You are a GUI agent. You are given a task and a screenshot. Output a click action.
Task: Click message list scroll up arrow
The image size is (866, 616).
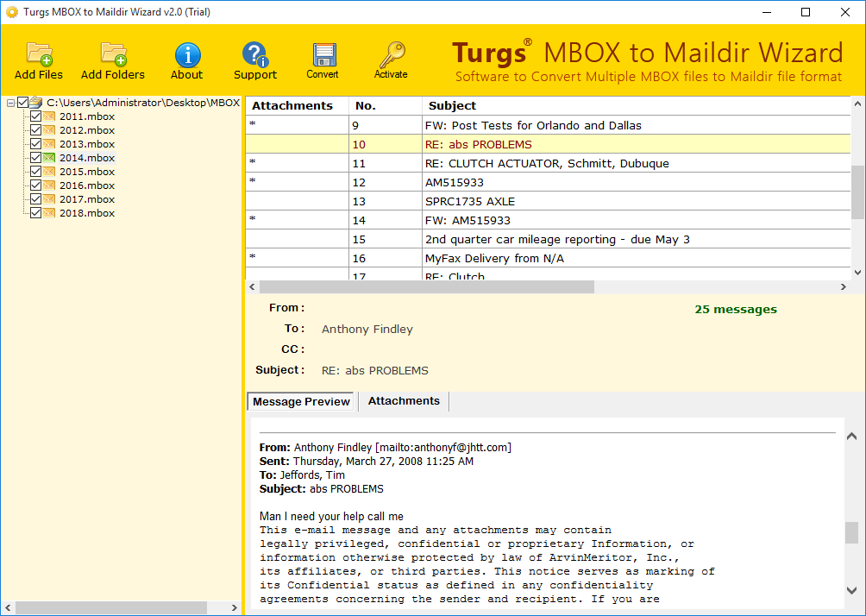pyautogui.click(x=857, y=104)
